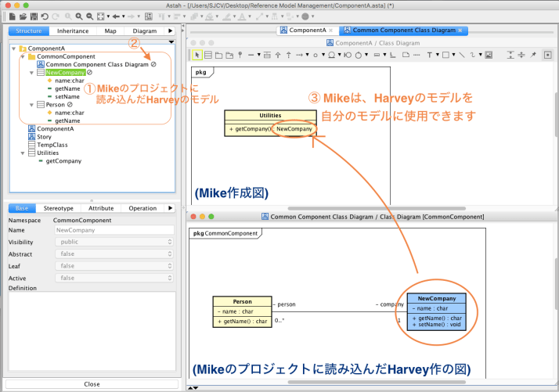The height and width of the screenshot is (392, 559).
Task: Click the Image insert tool in diagram toolbar
Action: click(x=488, y=56)
